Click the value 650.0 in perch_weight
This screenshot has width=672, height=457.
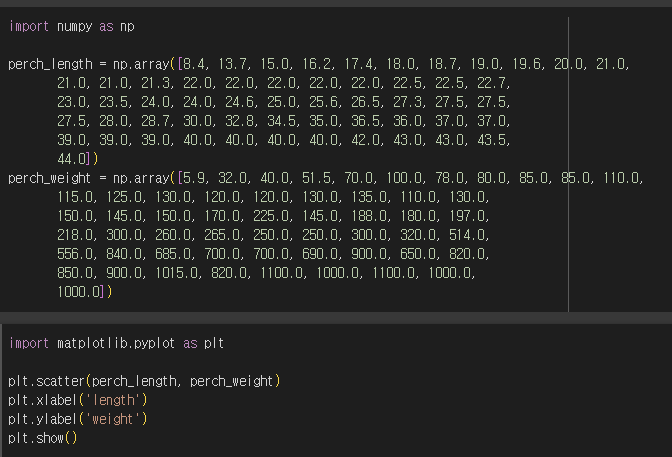click(418, 254)
